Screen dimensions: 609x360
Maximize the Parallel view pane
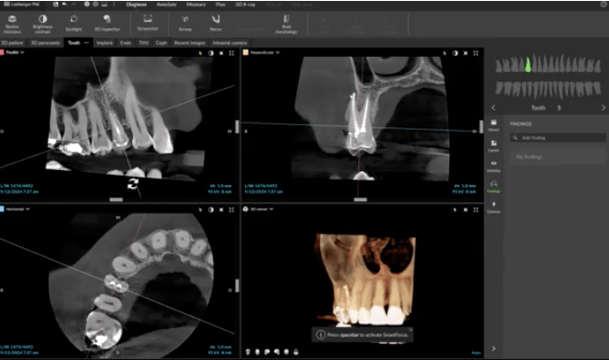click(x=231, y=53)
